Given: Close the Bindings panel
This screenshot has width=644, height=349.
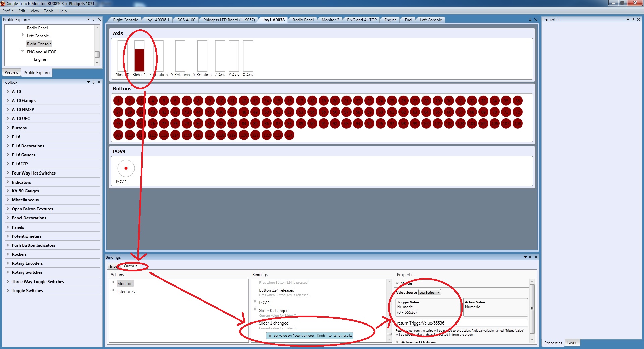Looking at the screenshot, I should 536,257.
